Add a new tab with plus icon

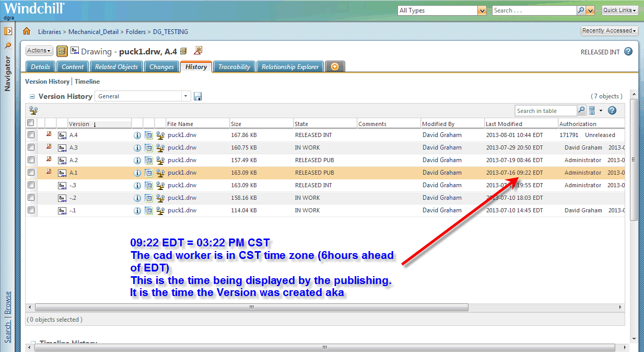[335, 66]
